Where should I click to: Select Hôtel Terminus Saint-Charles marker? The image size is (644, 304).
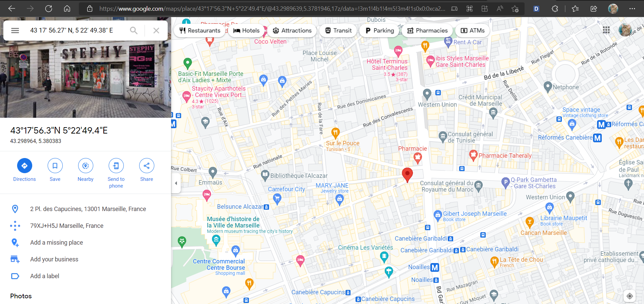(398, 52)
